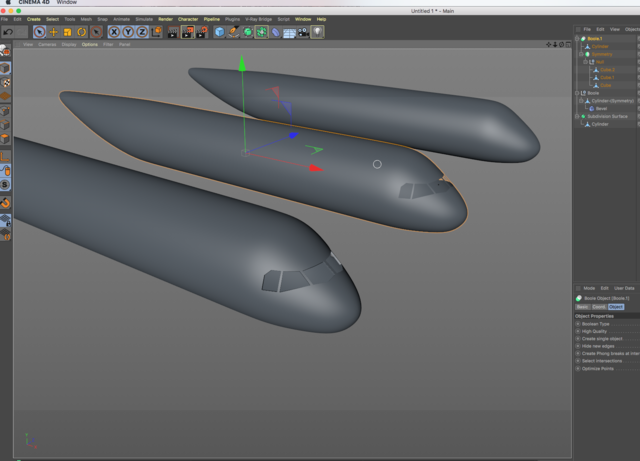
Task: Click the Make Editable icon
Action: tap(5, 51)
